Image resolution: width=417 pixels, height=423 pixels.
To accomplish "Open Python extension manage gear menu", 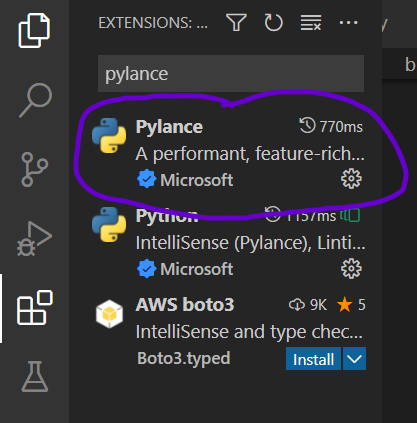I will click(351, 269).
